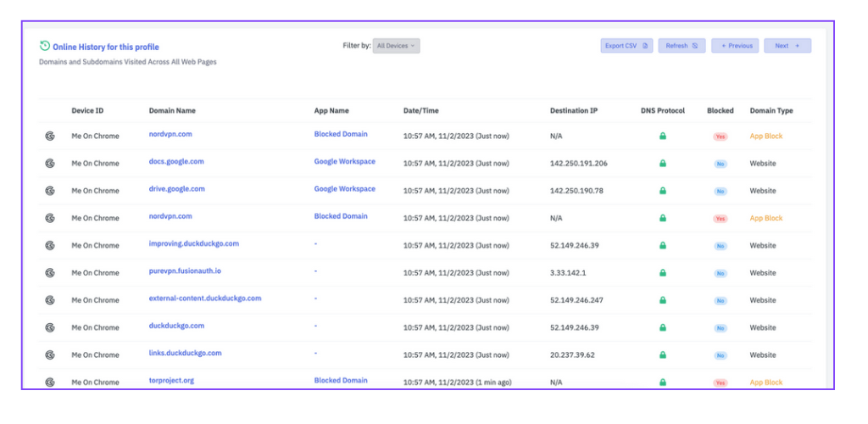This screenshot has height=424, width=868.
Task: Click the Online History clock icon
Action: (45, 46)
